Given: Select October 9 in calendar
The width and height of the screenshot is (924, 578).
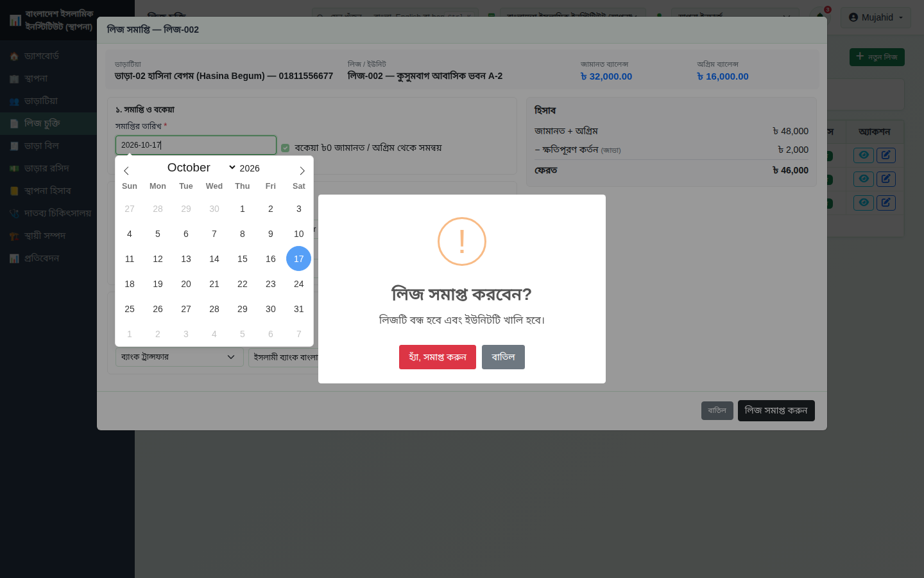Looking at the screenshot, I should 271,234.
